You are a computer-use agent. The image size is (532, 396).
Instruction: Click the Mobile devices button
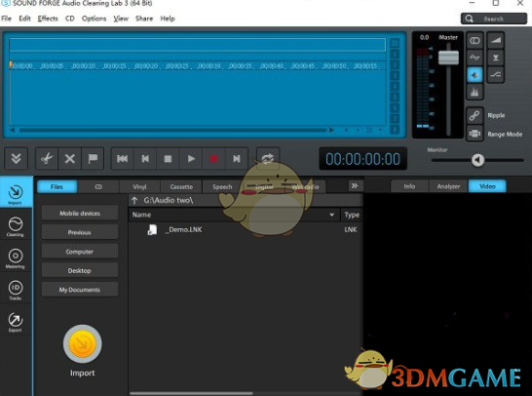80,213
